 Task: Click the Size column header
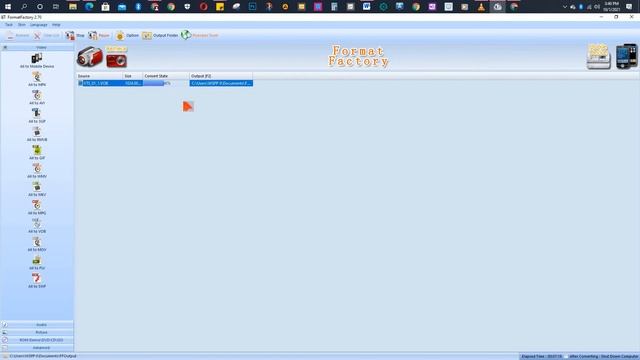coord(133,76)
